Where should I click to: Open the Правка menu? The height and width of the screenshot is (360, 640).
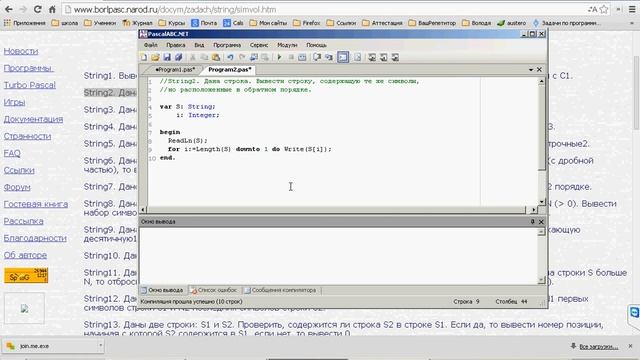pyautogui.click(x=176, y=45)
